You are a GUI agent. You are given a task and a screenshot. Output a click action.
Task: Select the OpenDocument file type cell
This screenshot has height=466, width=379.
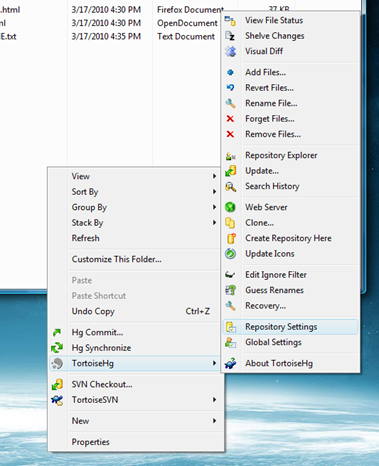[x=187, y=23]
